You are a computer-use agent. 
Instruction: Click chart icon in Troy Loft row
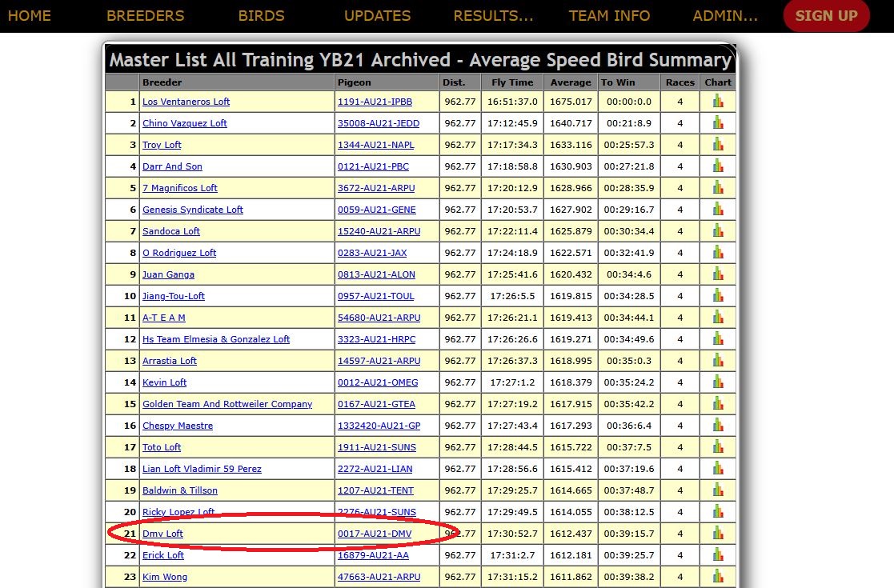click(718, 145)
